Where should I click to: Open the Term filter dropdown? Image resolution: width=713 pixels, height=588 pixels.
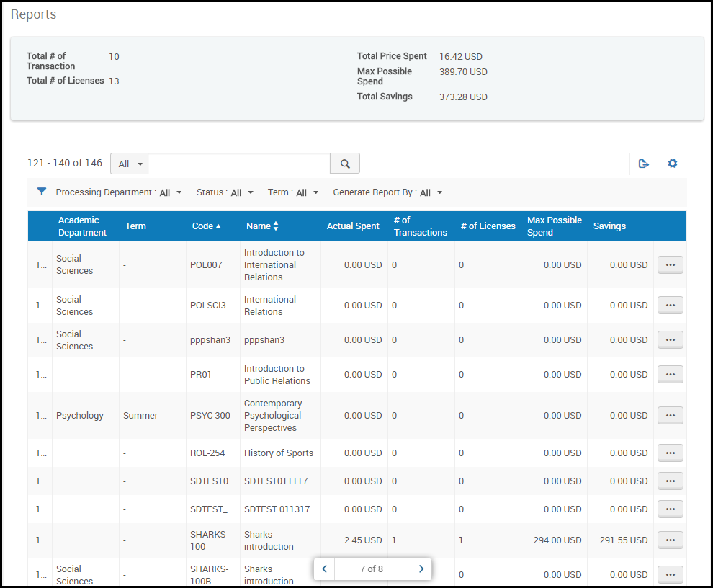pyautogui.click(x=293, y=192)
